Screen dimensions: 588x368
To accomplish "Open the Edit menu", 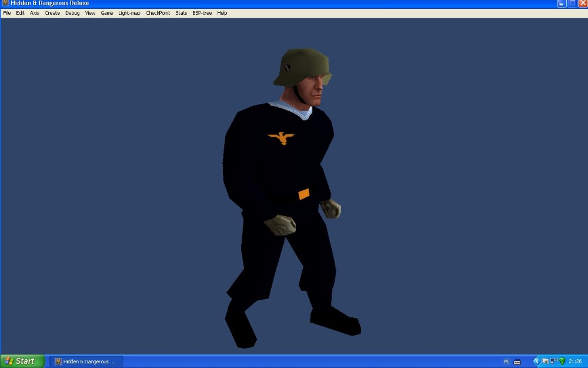I will (20, 13).
